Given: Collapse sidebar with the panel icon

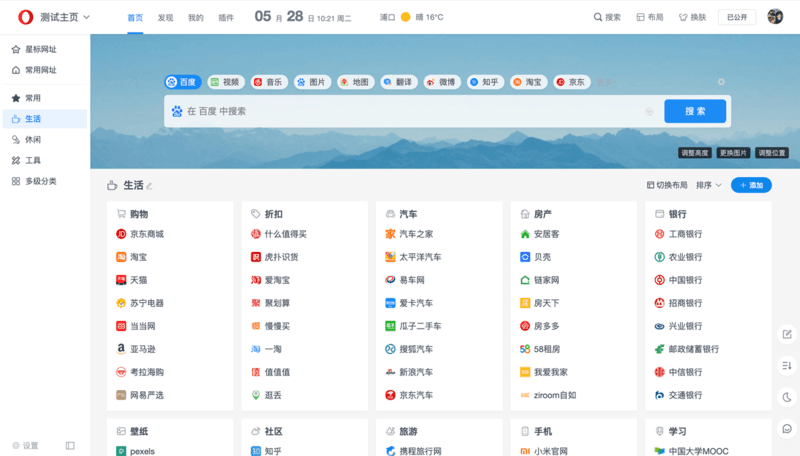Looking at the screenshot, I should (70, 445).
